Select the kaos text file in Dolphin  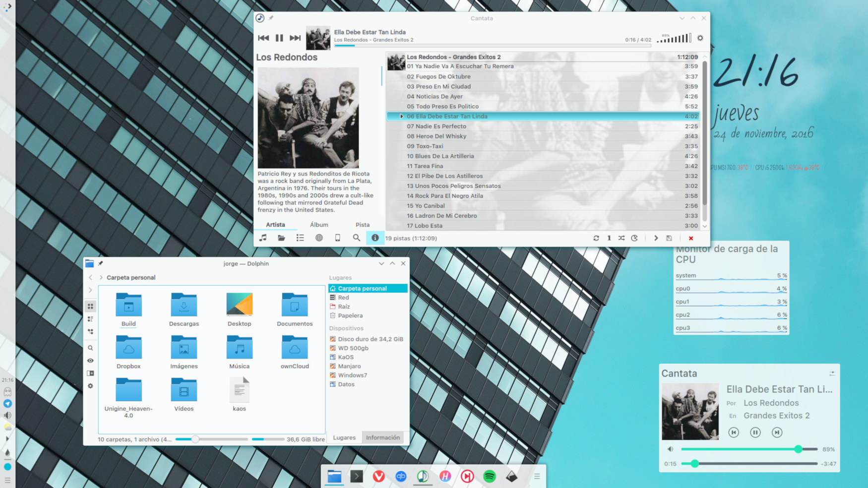tap(239, 394)
